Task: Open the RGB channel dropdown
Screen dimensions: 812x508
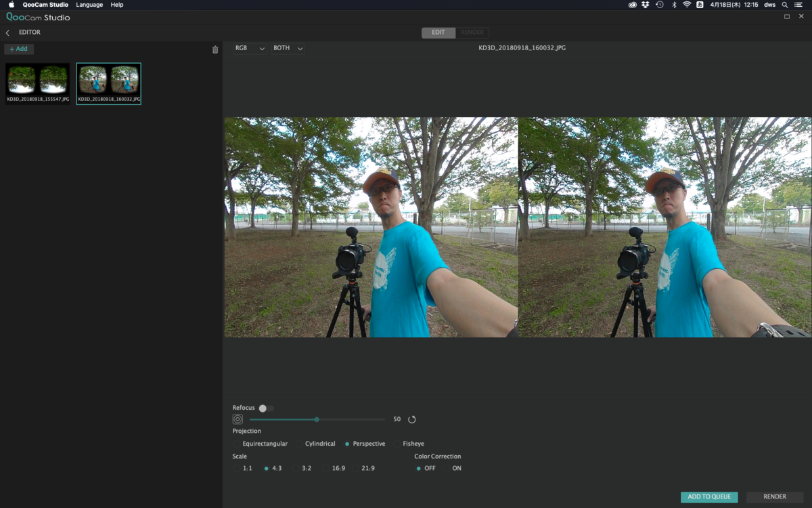Action: point(249,49)
